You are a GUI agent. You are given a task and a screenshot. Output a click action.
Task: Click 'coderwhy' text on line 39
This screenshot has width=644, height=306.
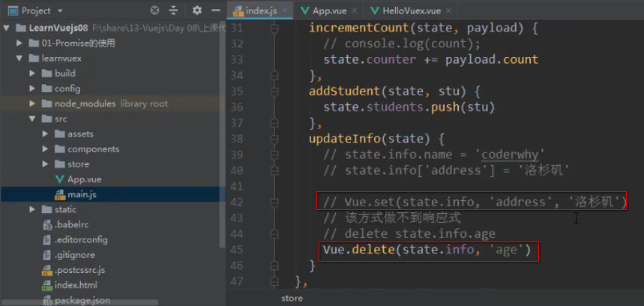click(x=509, y=154)
